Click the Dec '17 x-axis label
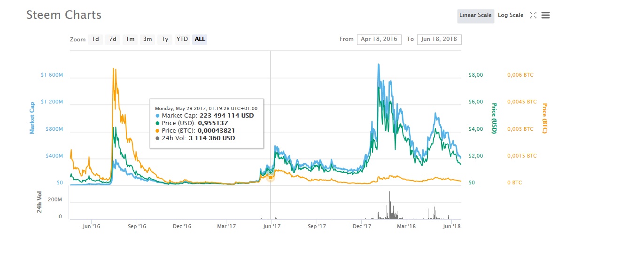 pyautogui.click(x=362, y=227)
